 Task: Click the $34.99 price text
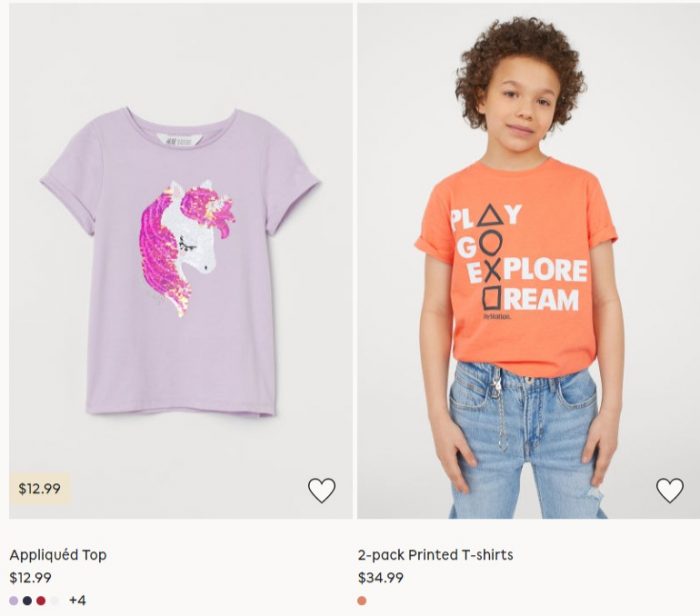(381, 577)
